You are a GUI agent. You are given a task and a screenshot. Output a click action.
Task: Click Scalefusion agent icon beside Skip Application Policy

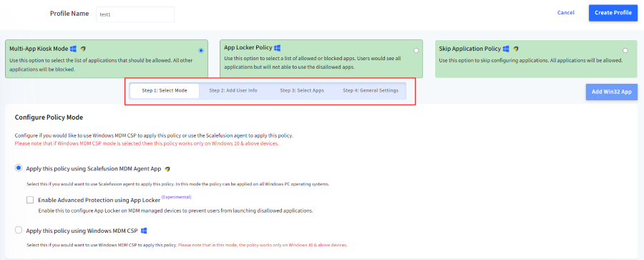[x=515, y=49]
